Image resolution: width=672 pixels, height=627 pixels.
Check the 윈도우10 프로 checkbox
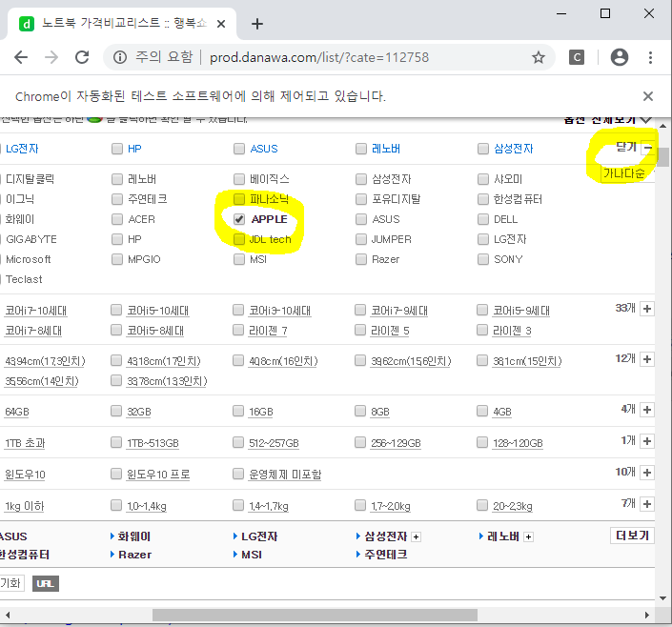(x=116, y=474)
